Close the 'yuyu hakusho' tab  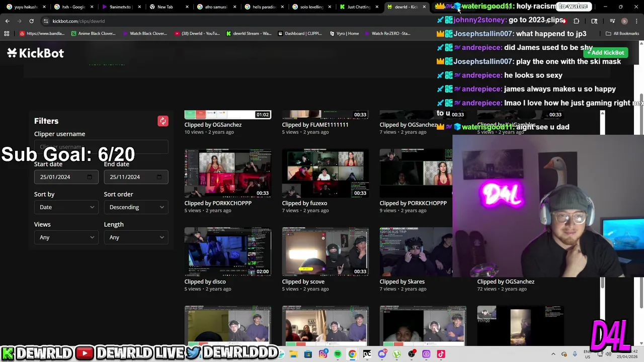(x=44, y=7)
